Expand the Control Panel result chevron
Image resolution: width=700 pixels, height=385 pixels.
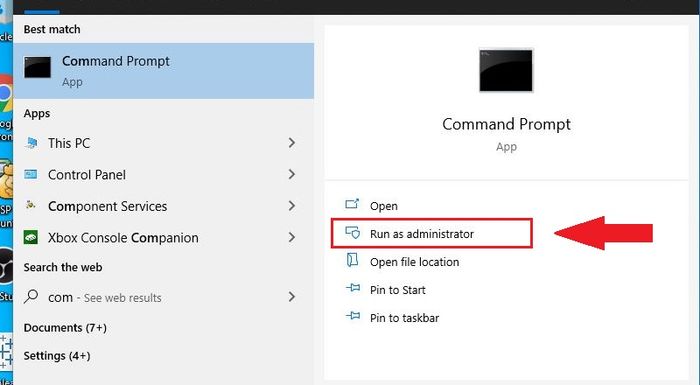point(292,174)
